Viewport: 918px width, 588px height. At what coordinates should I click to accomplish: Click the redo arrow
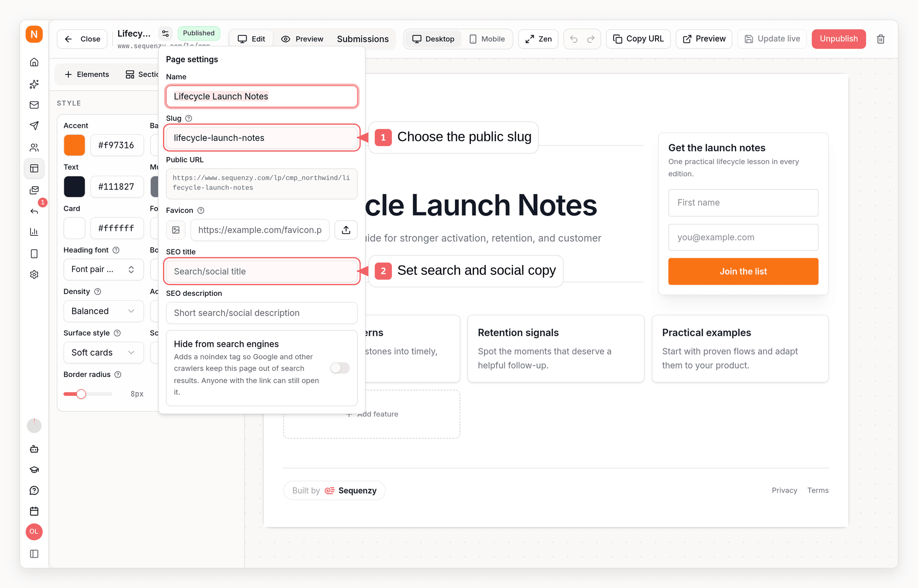591,39
